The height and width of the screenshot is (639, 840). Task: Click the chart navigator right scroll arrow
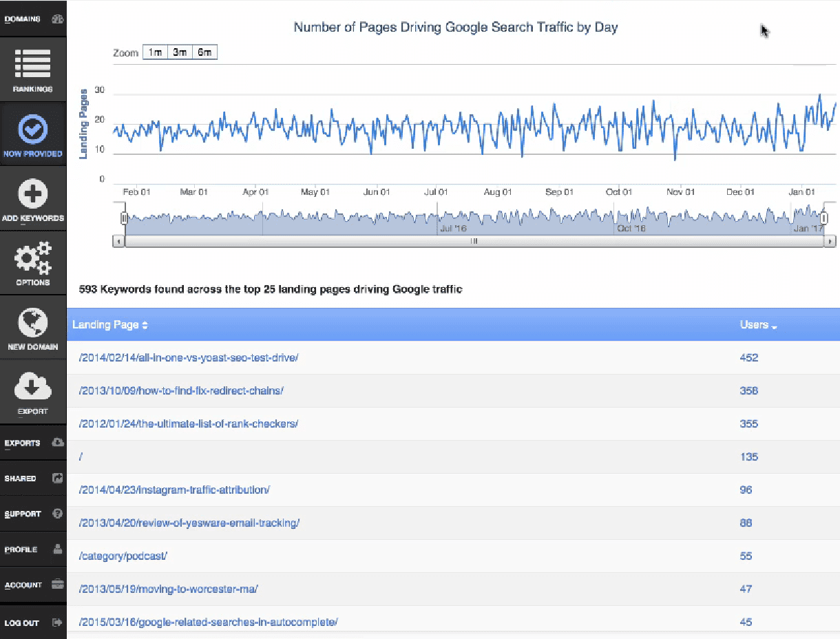pyautogui.click(x=830, y=242)
